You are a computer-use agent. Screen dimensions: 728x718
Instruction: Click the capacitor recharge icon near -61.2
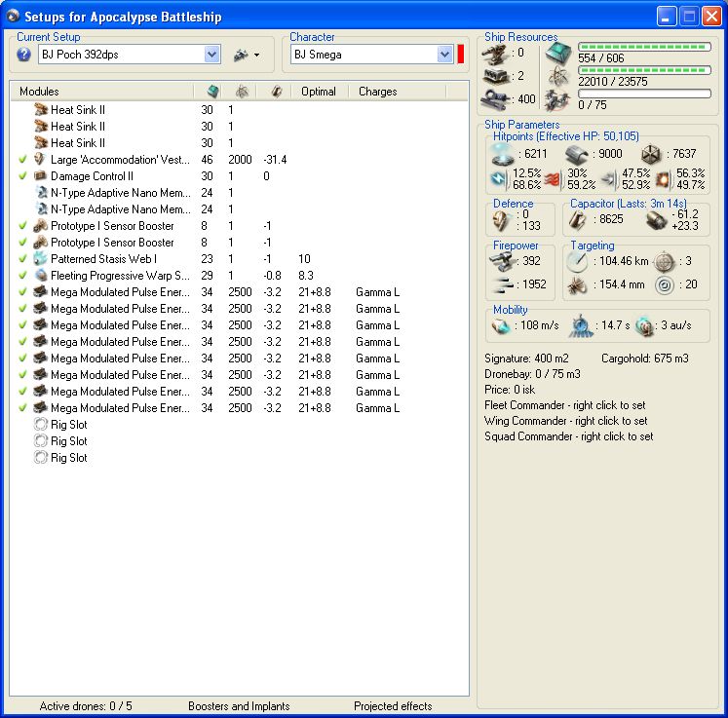(x=657, y=220)
